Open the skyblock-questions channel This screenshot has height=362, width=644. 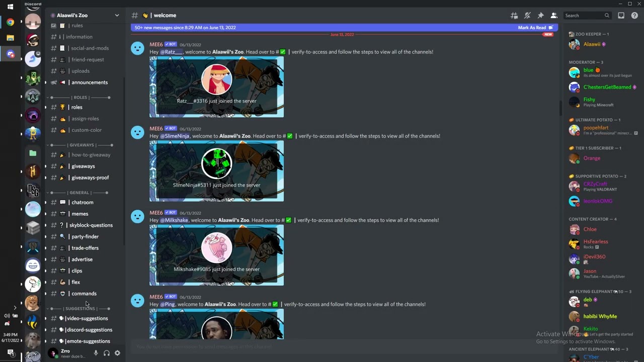tap(84, 225)
